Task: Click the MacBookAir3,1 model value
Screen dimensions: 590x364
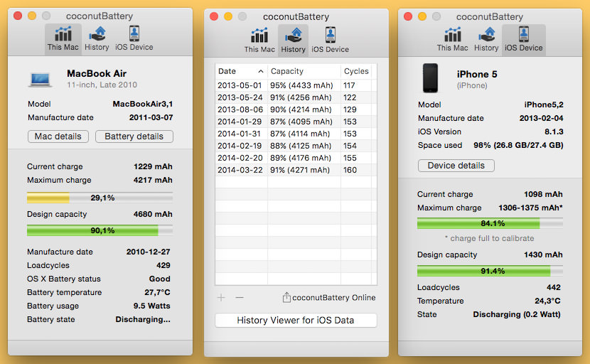Action: pyautogui.click(x=143, y=104)
